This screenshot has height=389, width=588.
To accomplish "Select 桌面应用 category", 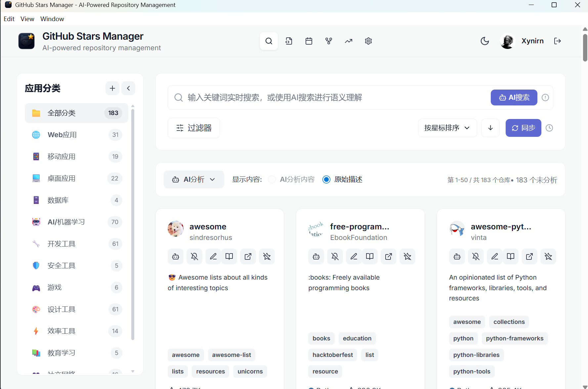I will [x=76, y=178].
